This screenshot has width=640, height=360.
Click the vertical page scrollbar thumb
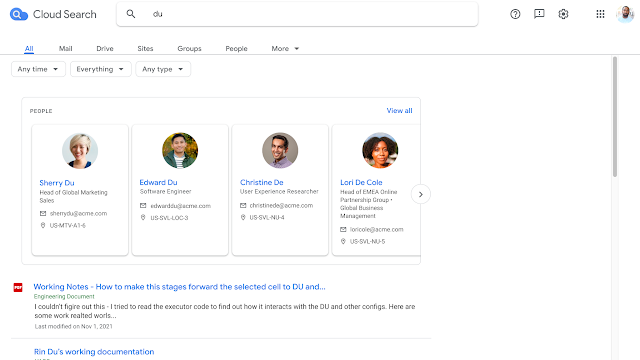pyautogui.click(x=615, y=117)
